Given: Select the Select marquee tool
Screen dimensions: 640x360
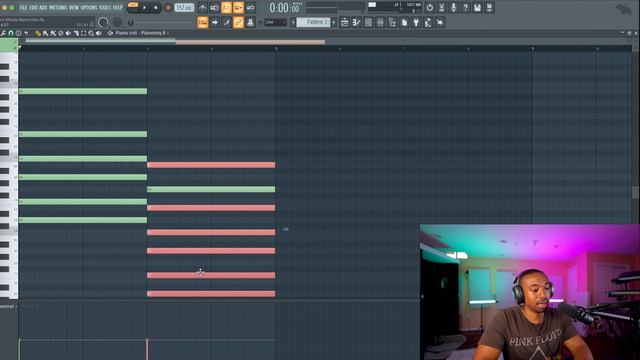Looking at the screenshot, I should click(x=84, y=33).
